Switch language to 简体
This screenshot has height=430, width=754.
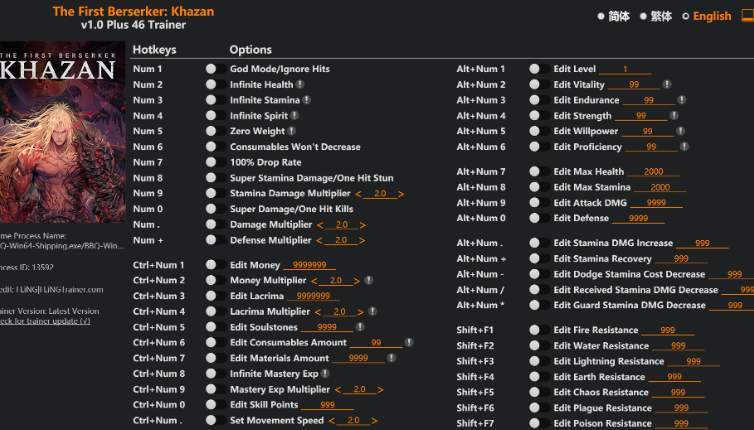613,16
